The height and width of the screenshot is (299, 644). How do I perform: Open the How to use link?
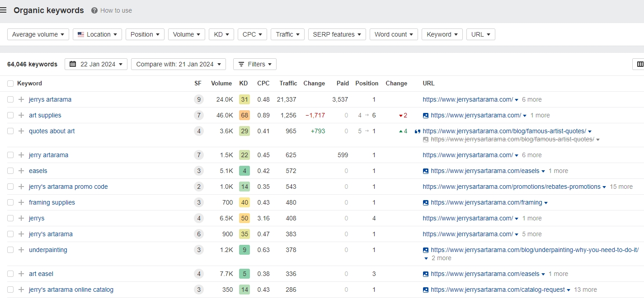coord(116,10)
